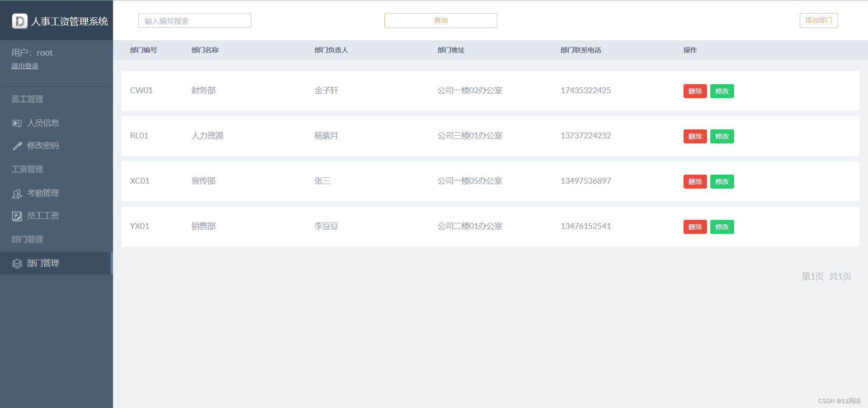Image resolution: width=868 pixels, height=408 pixels.
Task: Click address 公司一楼02办公室
Action: (x=470, y=90)
